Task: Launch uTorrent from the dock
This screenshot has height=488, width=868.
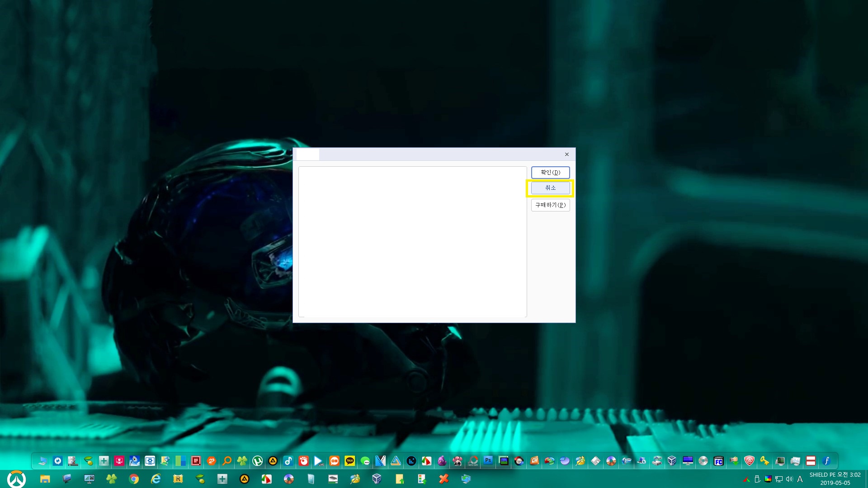Action: pos(258,461)
